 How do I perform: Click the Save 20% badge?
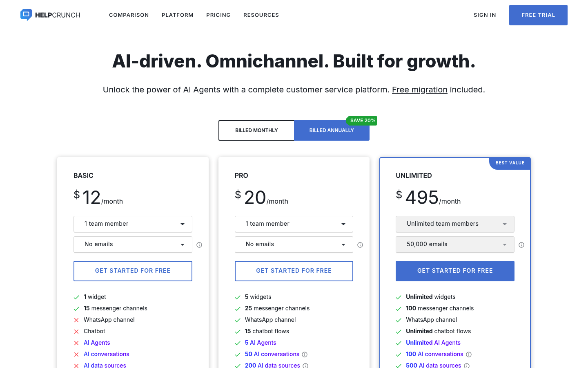[x=362, y=121]
